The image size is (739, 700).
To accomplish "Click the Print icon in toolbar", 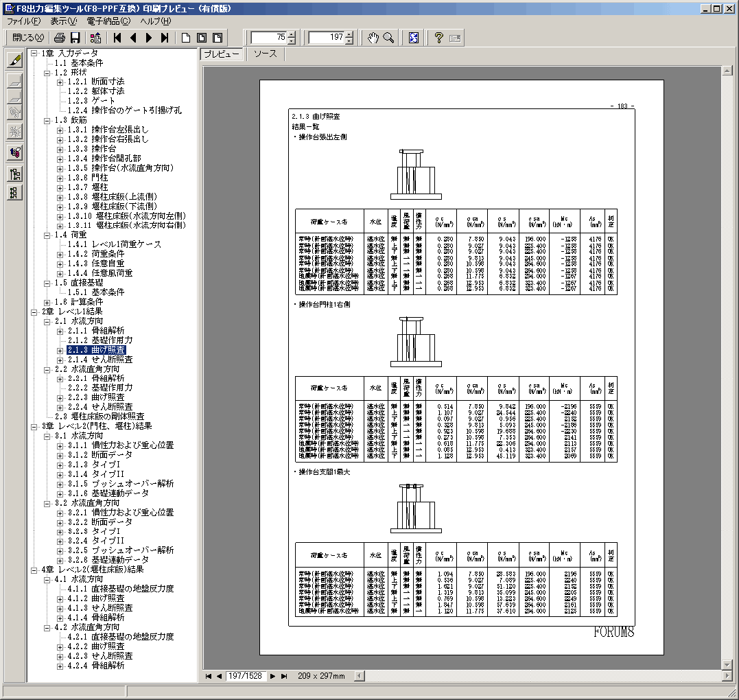I will (60, 38).
